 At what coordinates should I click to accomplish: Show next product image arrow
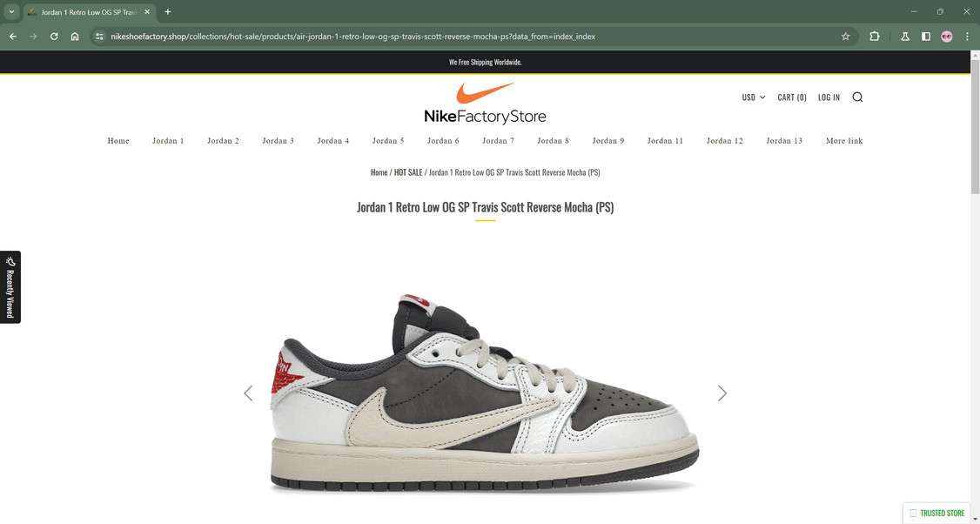point(722,393)
